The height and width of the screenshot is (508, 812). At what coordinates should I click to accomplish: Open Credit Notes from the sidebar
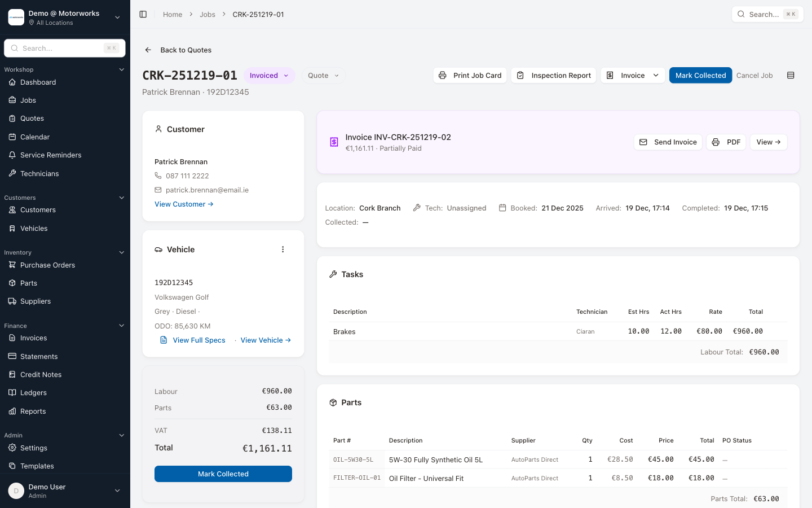pos(41,375)
